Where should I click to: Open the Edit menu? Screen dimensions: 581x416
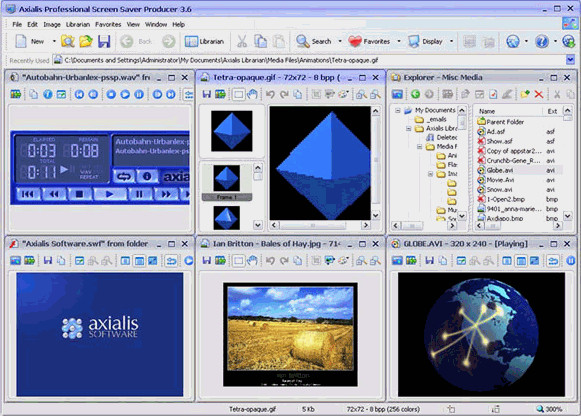32,24
